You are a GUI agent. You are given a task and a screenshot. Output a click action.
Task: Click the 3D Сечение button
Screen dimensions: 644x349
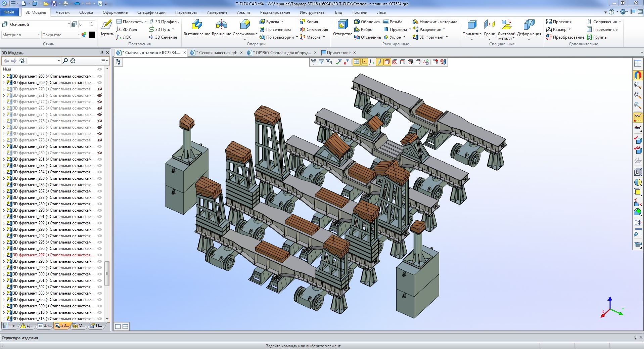(163, 37)
